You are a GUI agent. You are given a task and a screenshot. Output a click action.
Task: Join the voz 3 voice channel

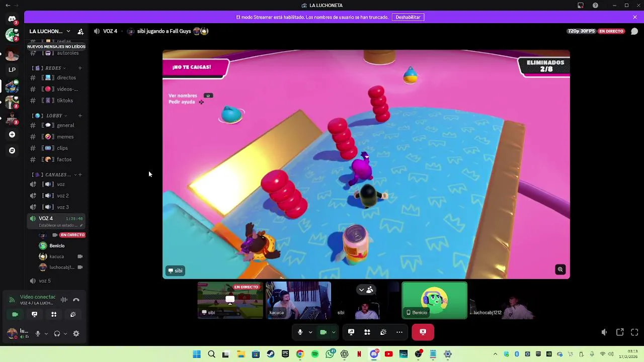point(56,207)
